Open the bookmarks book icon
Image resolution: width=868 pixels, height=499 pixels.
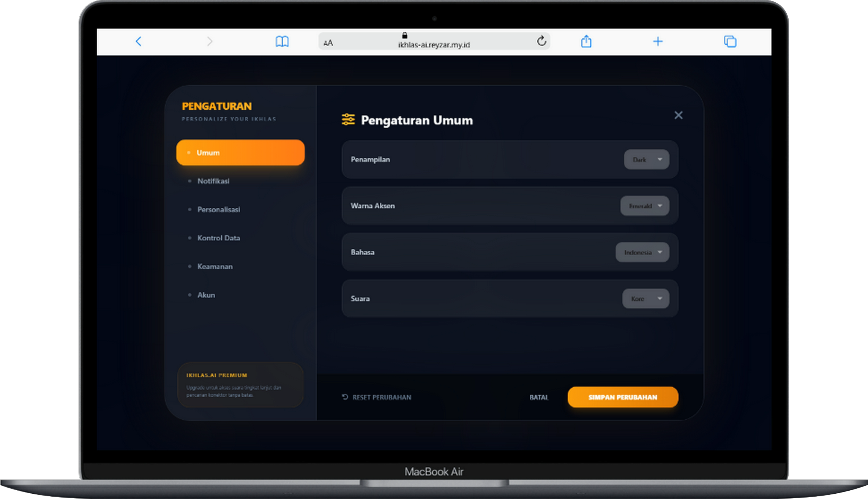[x=282, y=41]
